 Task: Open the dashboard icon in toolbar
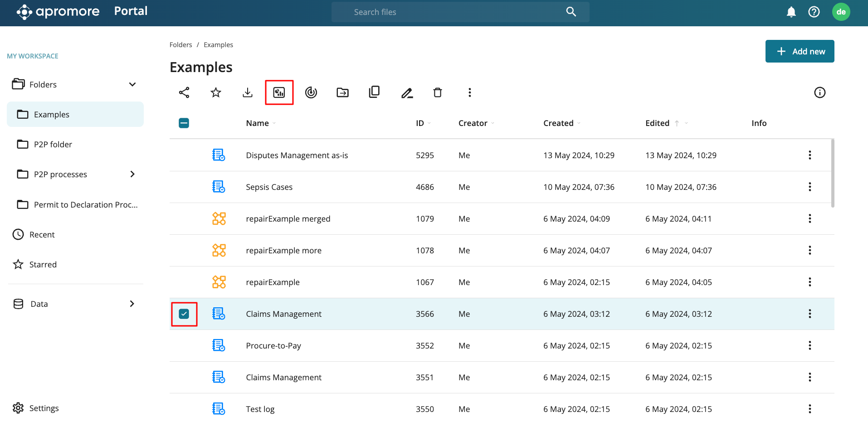coord(279,92)
